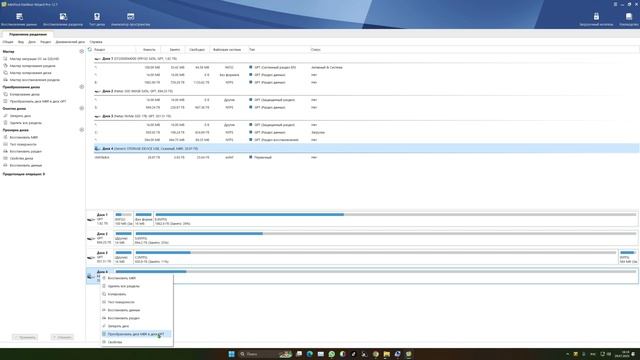640x360 pixels.
Task: Open the General (Общие) menu
Action: click(x=8, y=42)
